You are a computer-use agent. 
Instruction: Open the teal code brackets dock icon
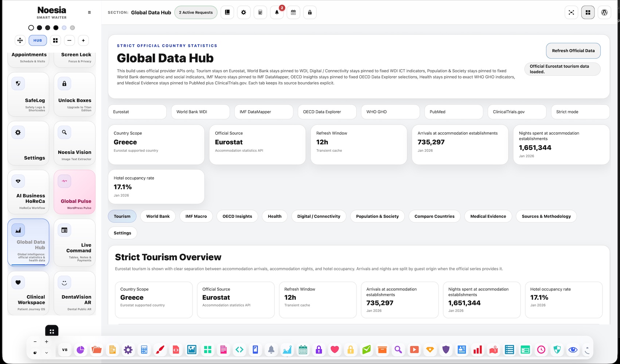click(x=239, y=350)
